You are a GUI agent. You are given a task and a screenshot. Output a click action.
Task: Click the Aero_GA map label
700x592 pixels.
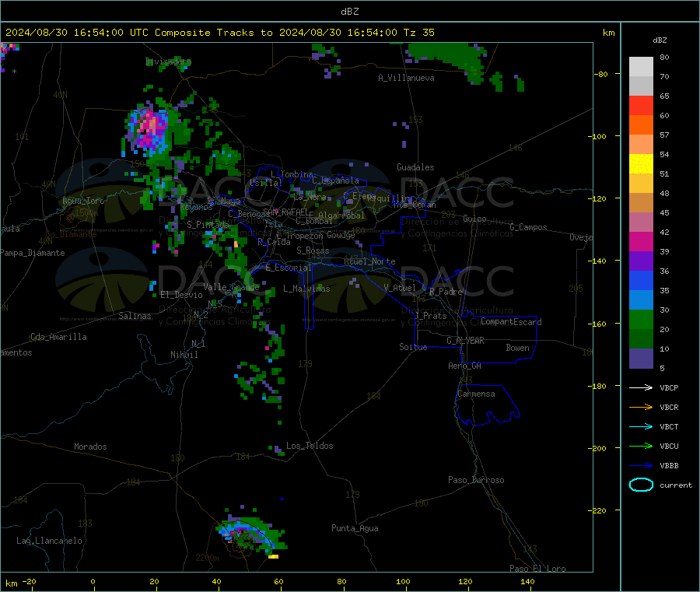pyautogui.click(x=464, y=366)
